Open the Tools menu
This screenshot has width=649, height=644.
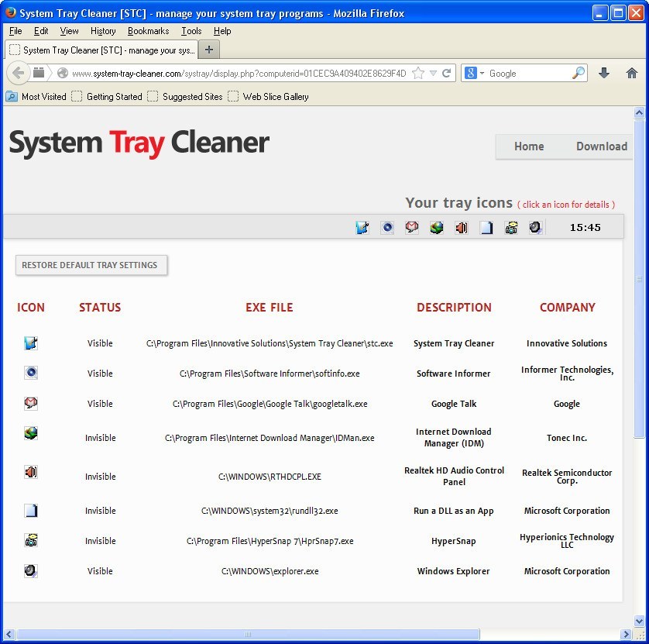pyautogui.click(x=191, y=31)
